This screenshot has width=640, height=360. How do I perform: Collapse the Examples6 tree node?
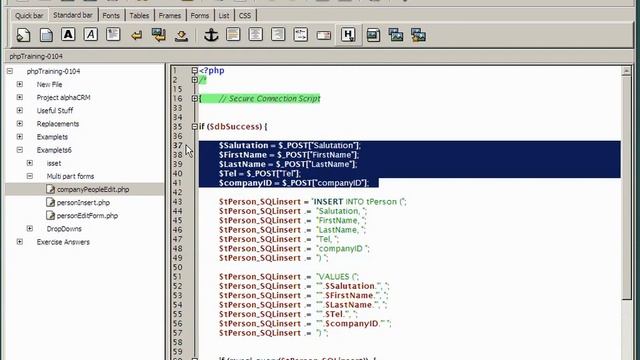pyautogui.click(x=20, y=150)
